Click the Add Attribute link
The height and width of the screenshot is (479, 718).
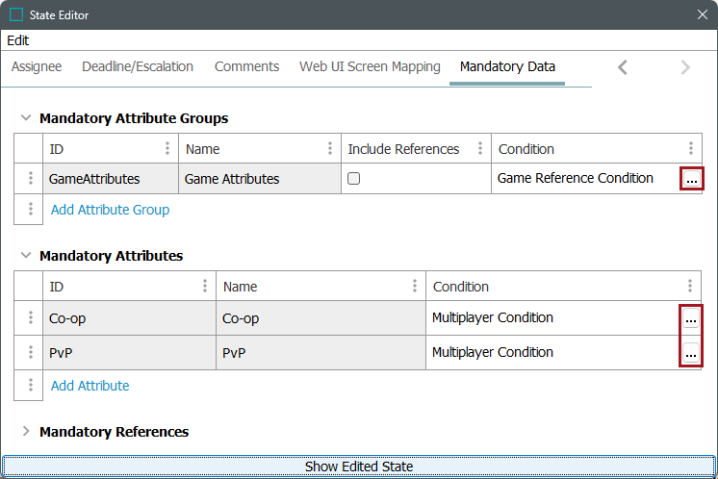click(x=90, y=386)
